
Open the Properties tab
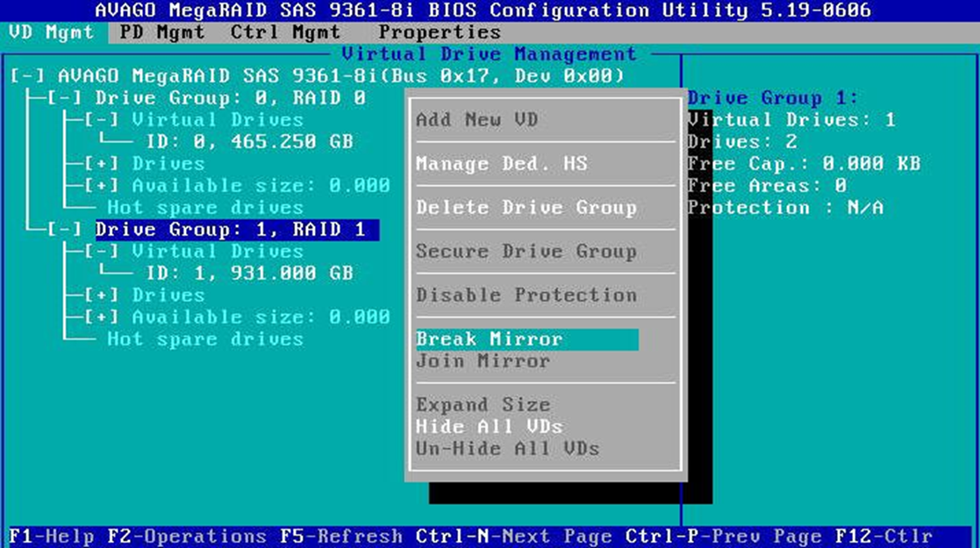[x=440, y=32]
